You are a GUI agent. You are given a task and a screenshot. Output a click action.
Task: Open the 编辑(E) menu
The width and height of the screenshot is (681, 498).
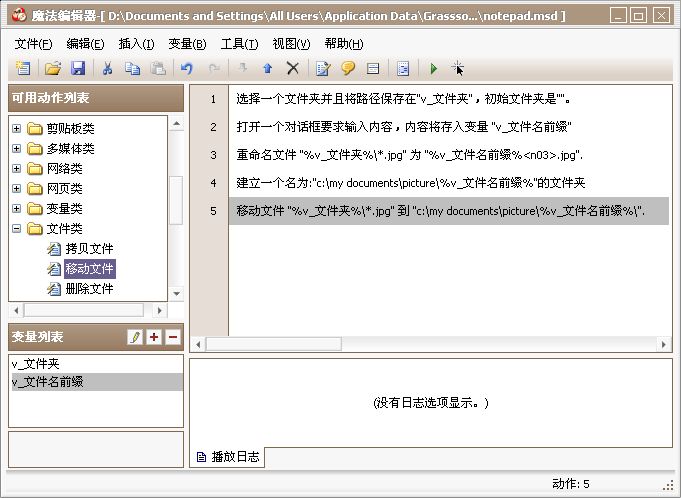tap(85, 44)
